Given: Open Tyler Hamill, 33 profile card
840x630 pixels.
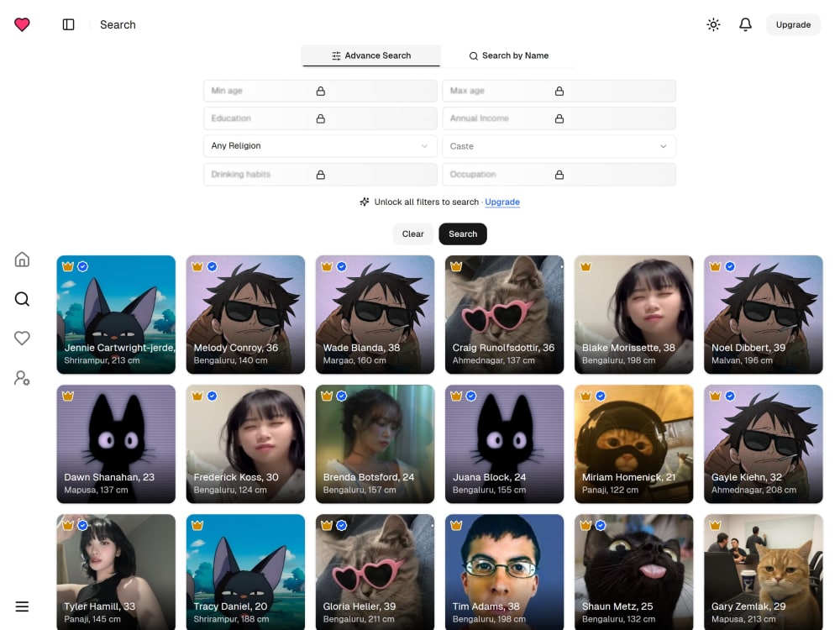Looking at the screenshot, I should point(116,572).
